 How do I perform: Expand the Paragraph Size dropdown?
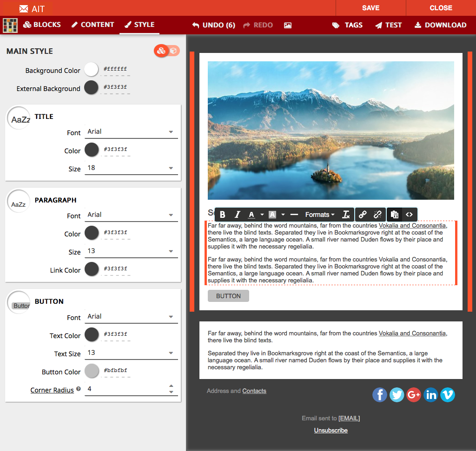coord(132,252)
